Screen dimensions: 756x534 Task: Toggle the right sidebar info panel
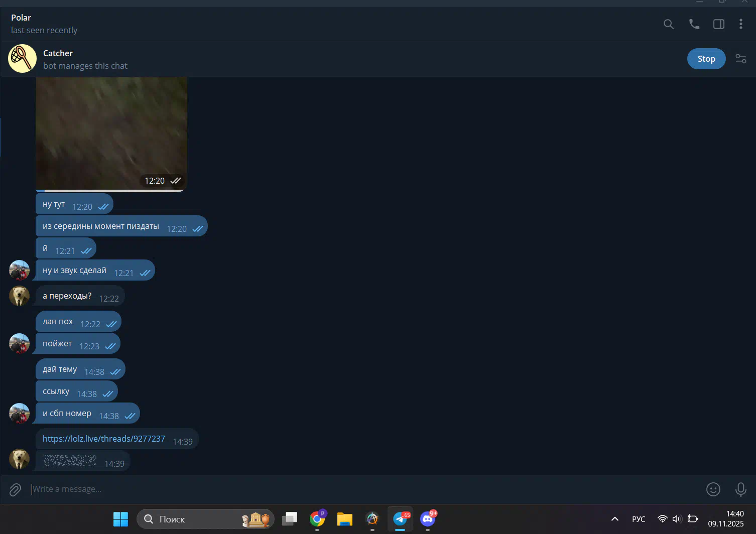[x=718, y=24]
